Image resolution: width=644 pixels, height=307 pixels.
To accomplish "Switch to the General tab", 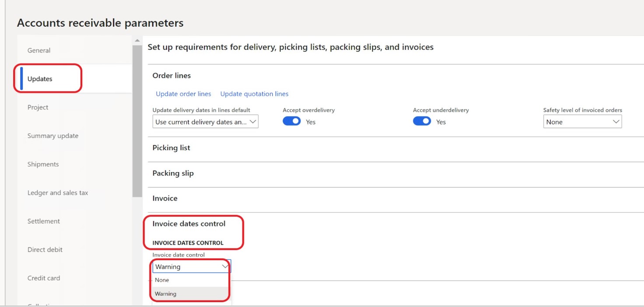I will [39, 50].
